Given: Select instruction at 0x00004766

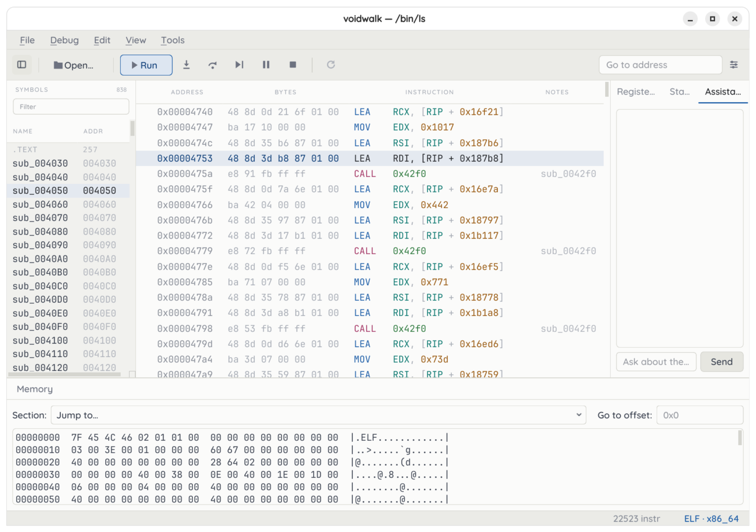Looking at the screenshot, I should point(370,205).
